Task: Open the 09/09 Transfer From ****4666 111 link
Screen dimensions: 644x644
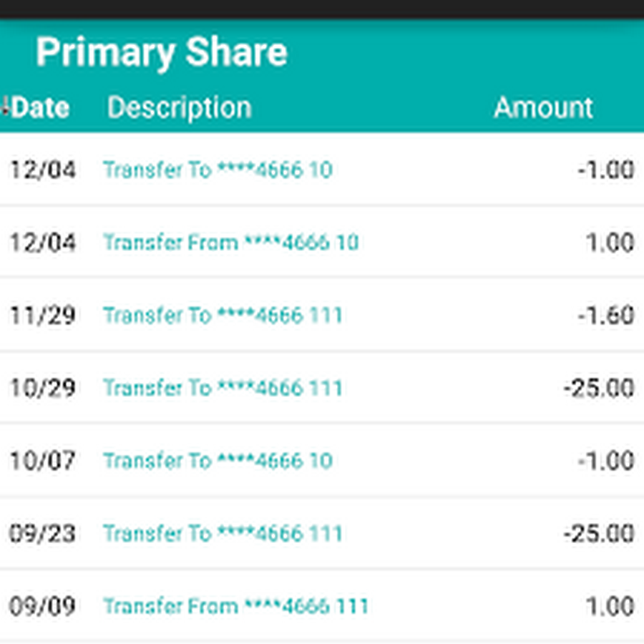Action: [x=235, y=607]
